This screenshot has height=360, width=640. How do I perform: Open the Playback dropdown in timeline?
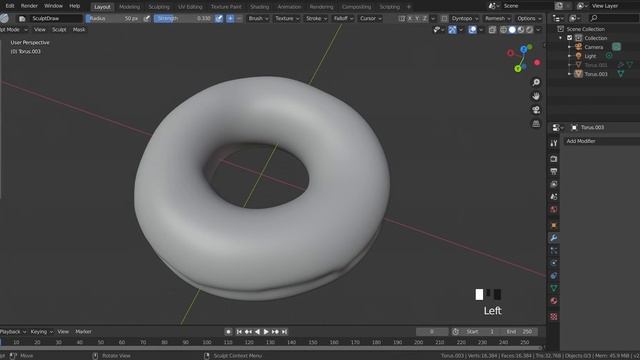coord(13,332)
